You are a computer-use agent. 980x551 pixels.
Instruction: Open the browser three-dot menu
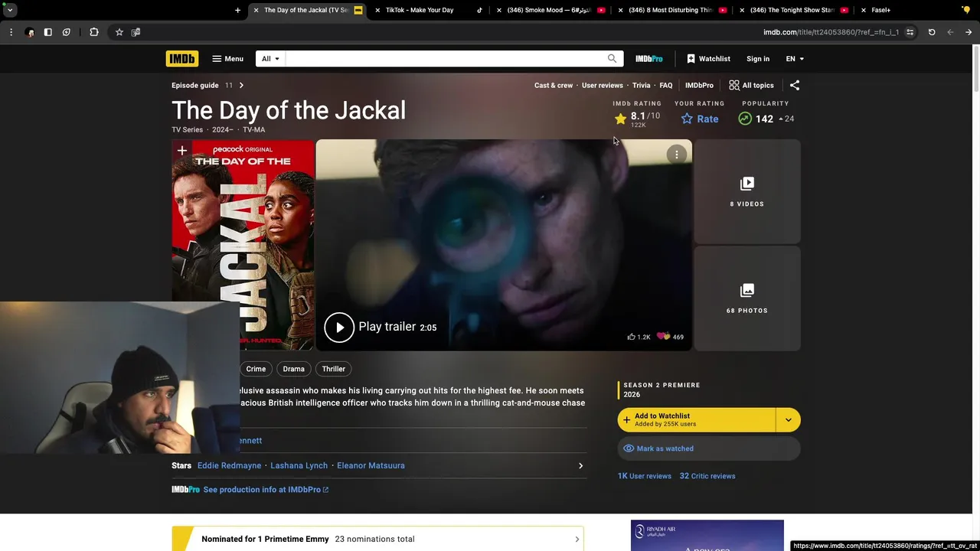click(11, 32)
